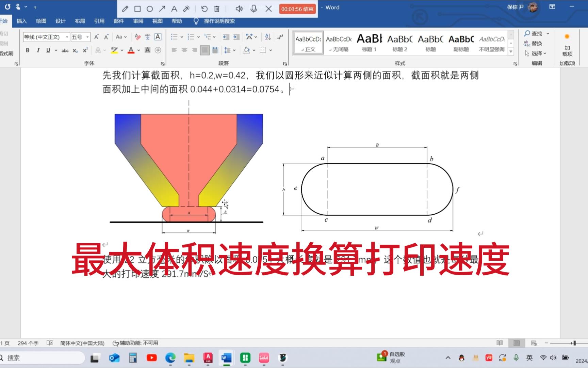Expand the bullets list dropdown
588x368 pixels.
pos(181,36)
